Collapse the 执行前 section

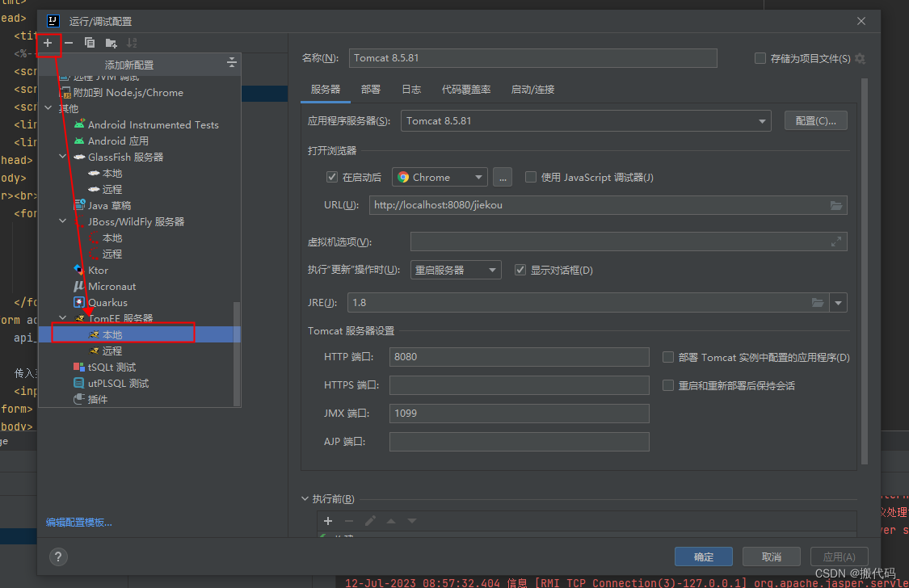point(305,499)
